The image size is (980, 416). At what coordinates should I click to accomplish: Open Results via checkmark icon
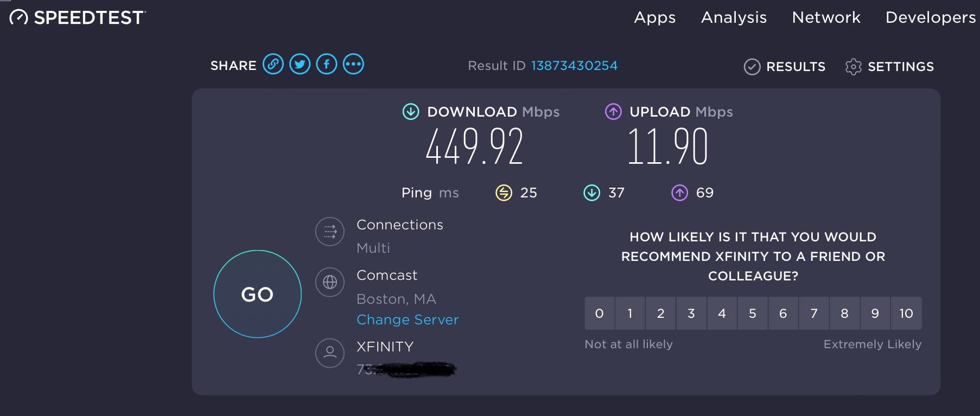pos(752,67)
